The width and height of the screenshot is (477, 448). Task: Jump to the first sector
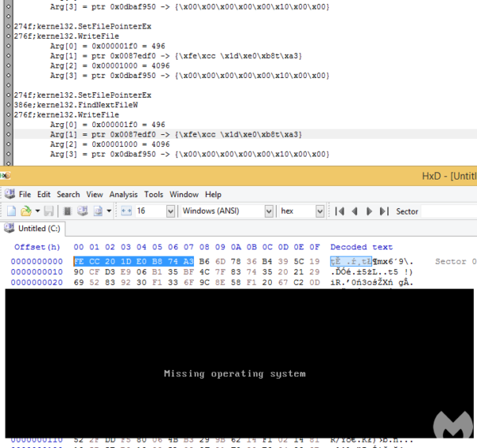[x=339, y=211]
